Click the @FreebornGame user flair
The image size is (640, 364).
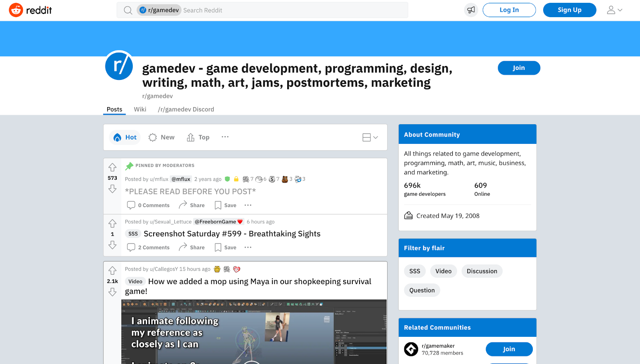219,222
